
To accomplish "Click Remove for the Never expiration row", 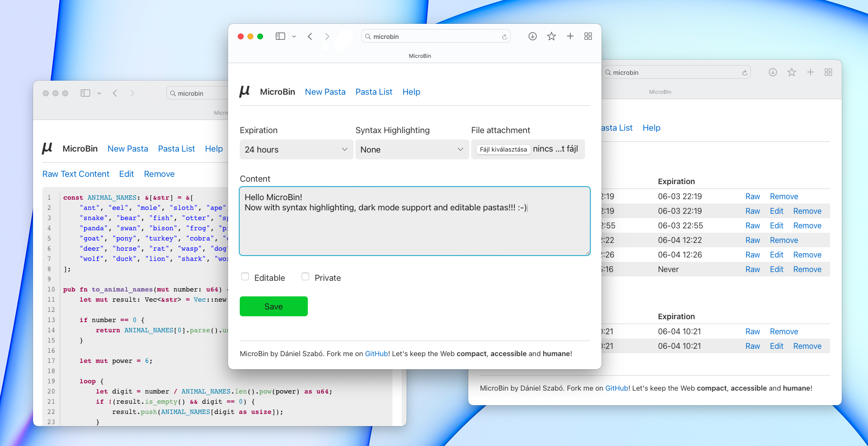I will point(807,269).
